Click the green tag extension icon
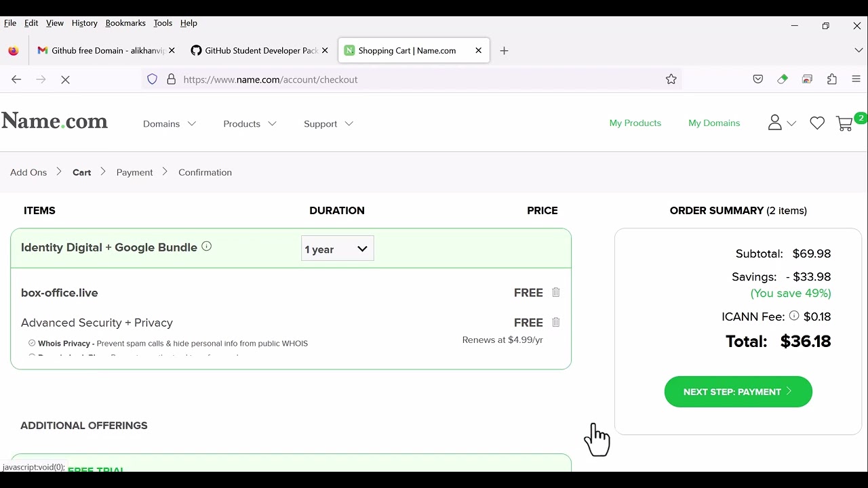 [783, 79]
